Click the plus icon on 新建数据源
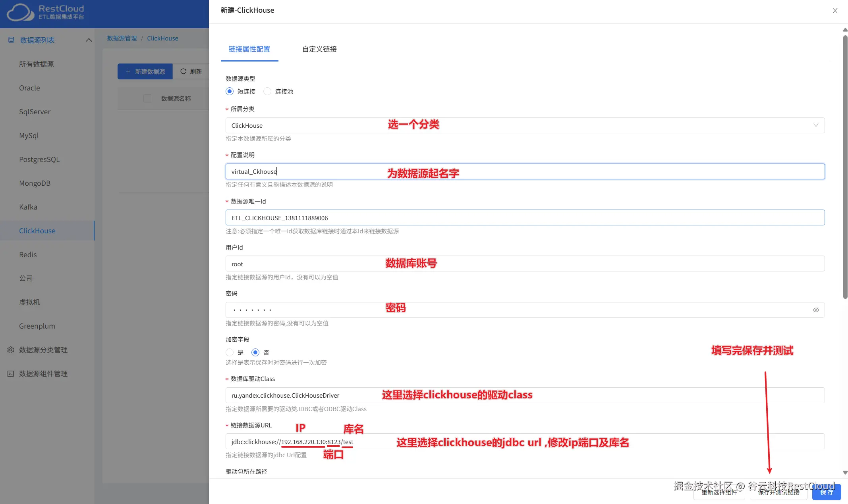Image resolution: width=848 pixels, height=504 pixels. [128, 71]
